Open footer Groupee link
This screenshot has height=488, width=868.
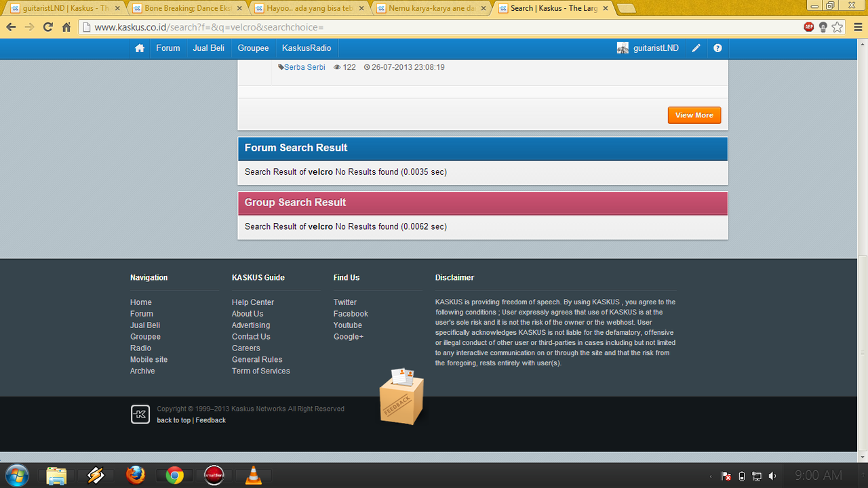145,337
